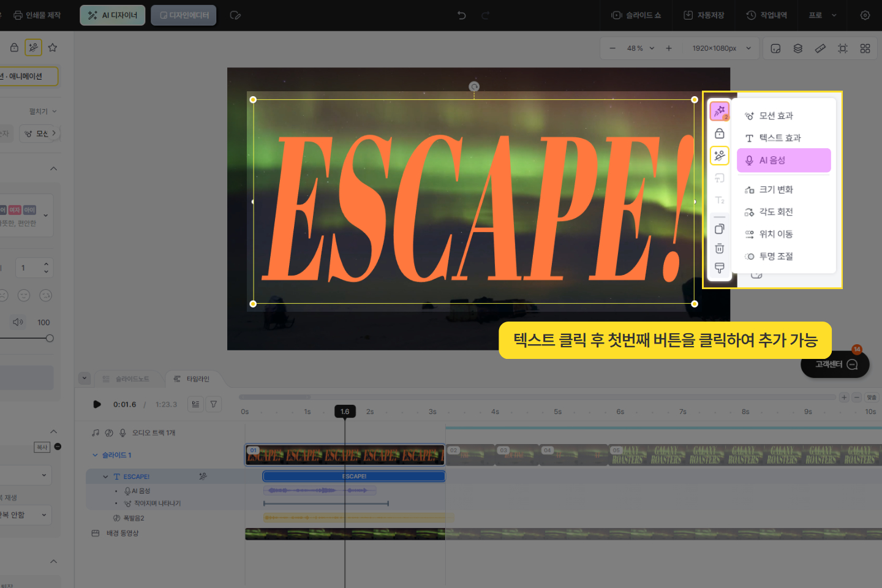
Task: Click the lock icon in floating toolbar
Action: tap(719, 134)
